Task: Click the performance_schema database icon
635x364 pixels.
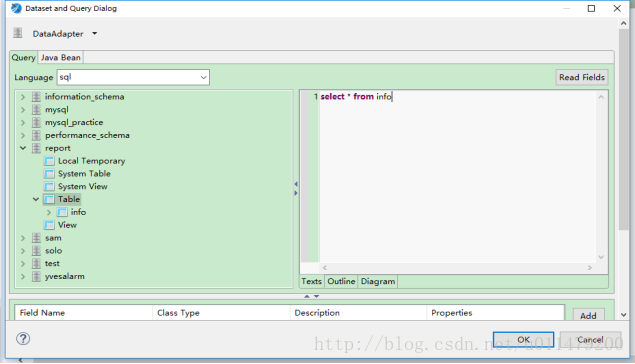Action: pos(36,135)
